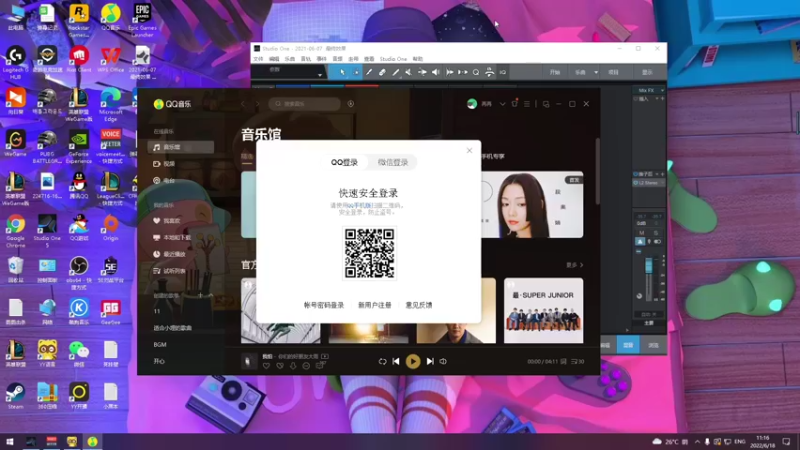This screenshot has width=800, height=450.
Task: Close the QQ login dialog
Action: (469, 151)
